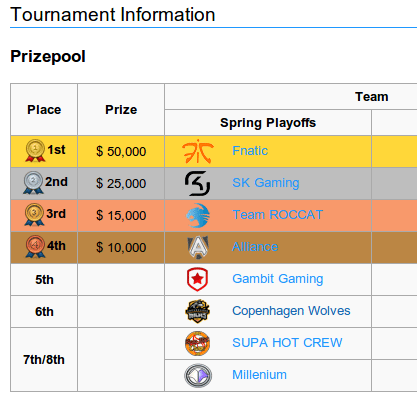Follow the Team ROCCAT link

[x=278, y=215]
